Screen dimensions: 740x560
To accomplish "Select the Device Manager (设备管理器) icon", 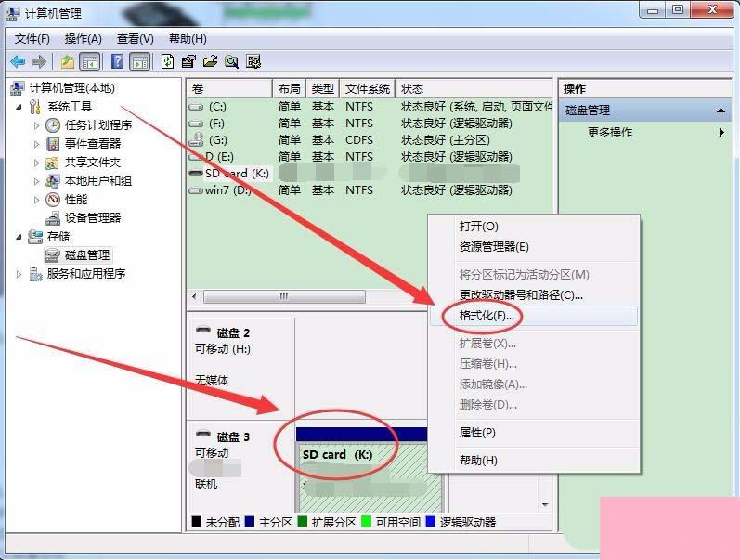I will pos(53,218).
